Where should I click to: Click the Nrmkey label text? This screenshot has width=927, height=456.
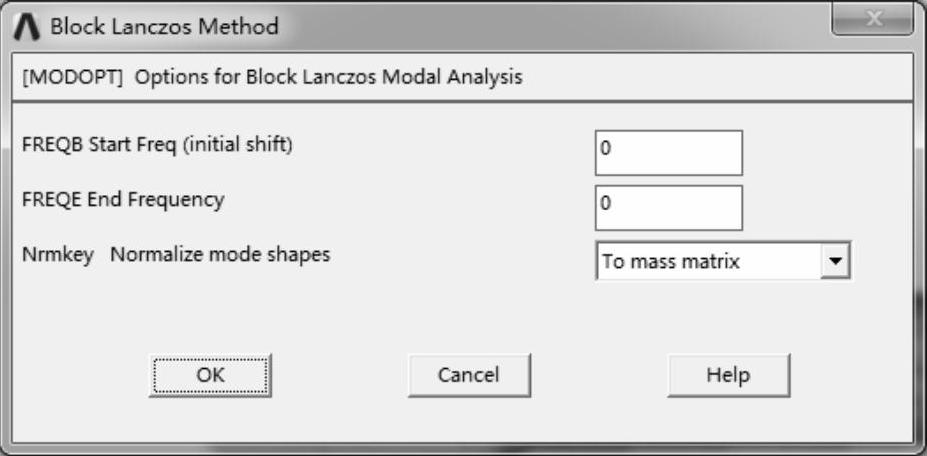[58, 255]
